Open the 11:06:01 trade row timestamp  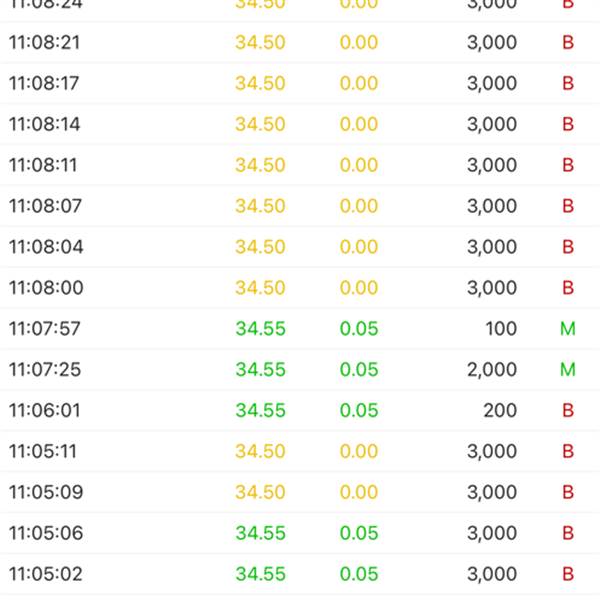pos(45,411)
